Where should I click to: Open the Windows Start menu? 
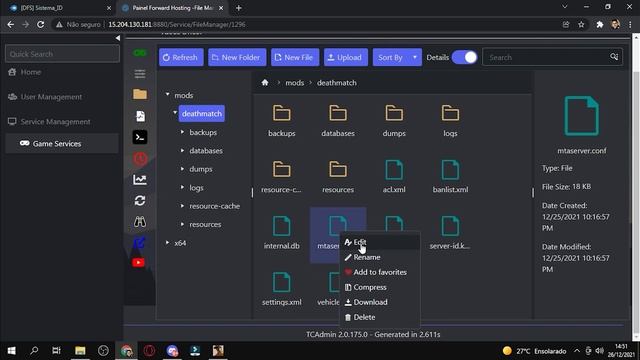click(x=11, y=351)
